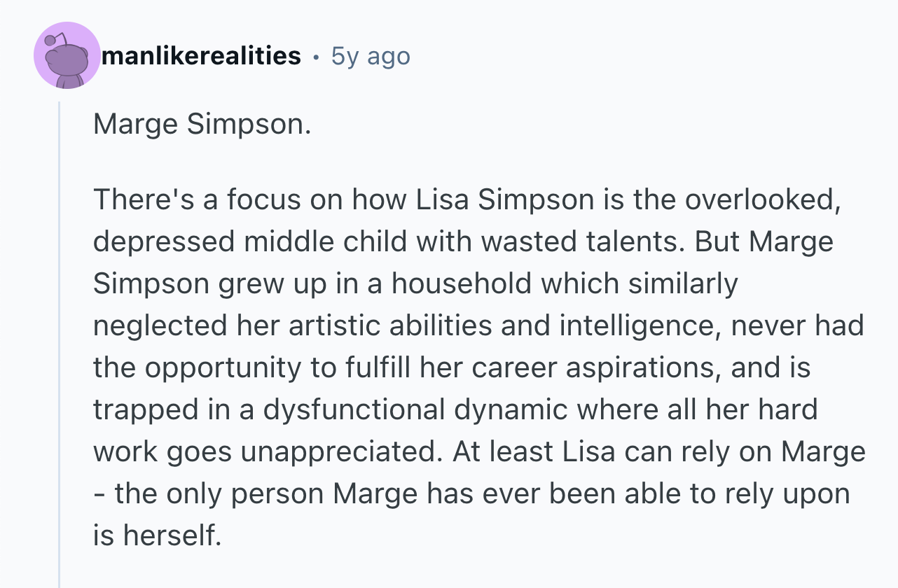Click the word "aspirations" in the comment
The image size is (898, 588).
[648, 368]
